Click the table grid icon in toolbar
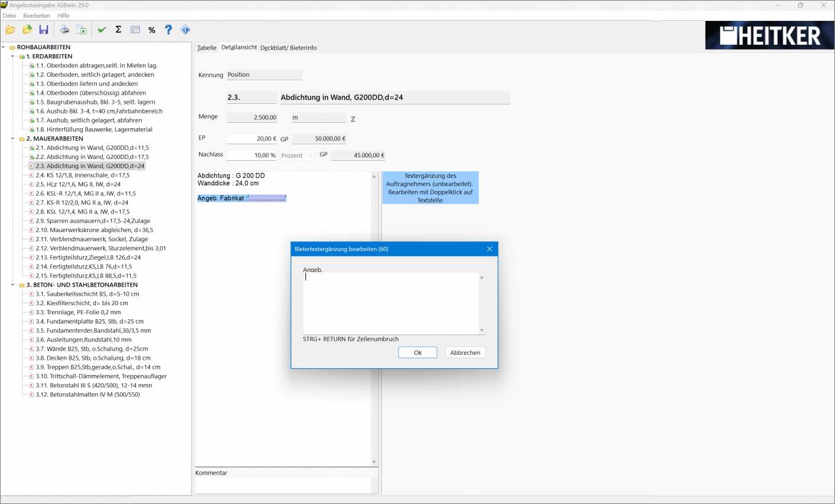The image size is (835, 504). (134, 29)
